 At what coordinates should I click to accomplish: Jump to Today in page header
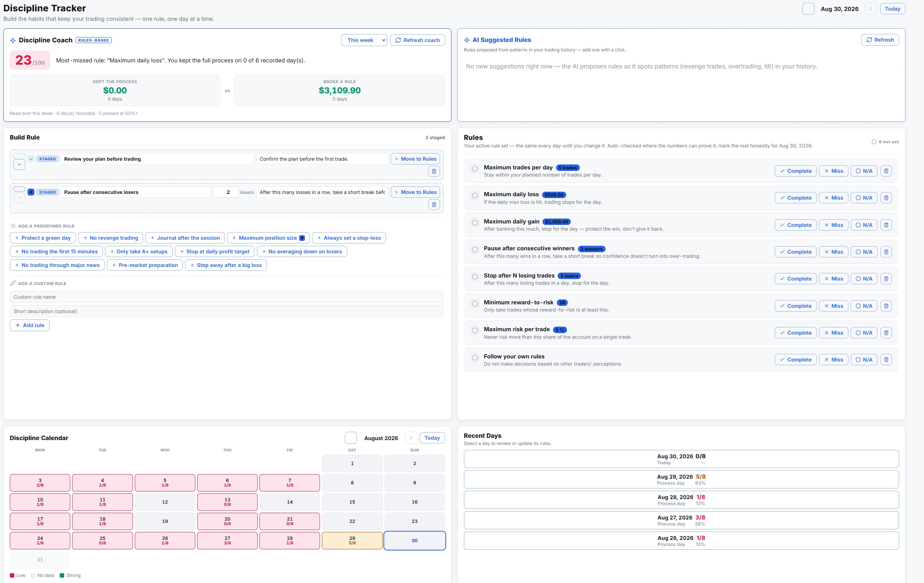pos(893,9)
